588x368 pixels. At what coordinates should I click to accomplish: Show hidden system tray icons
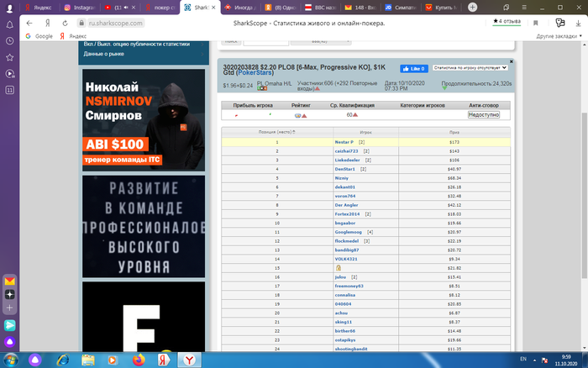534,360
